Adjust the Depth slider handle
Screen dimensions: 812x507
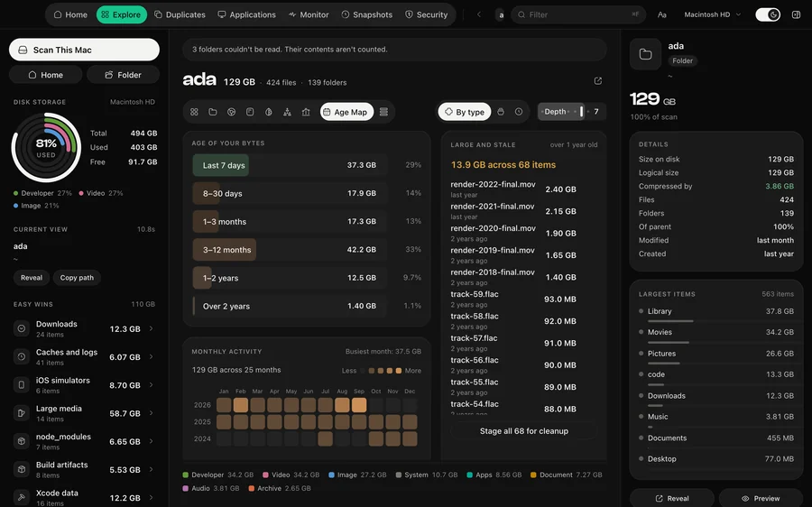click(581, 111)
